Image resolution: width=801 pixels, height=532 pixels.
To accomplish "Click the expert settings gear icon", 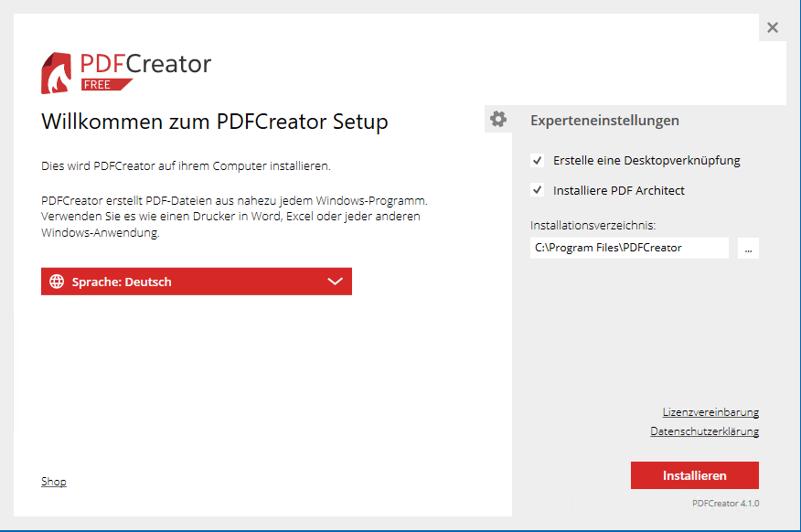I will click(498, 119).
